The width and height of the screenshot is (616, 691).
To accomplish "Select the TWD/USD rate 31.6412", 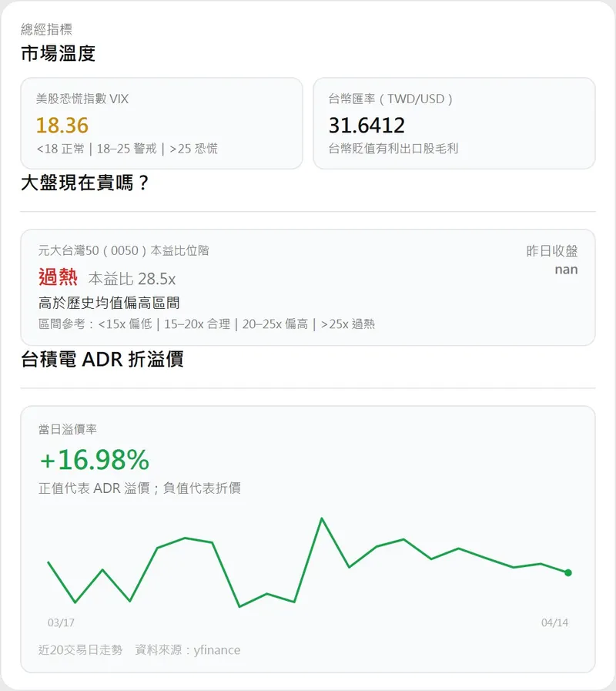I will click(367, 125).
